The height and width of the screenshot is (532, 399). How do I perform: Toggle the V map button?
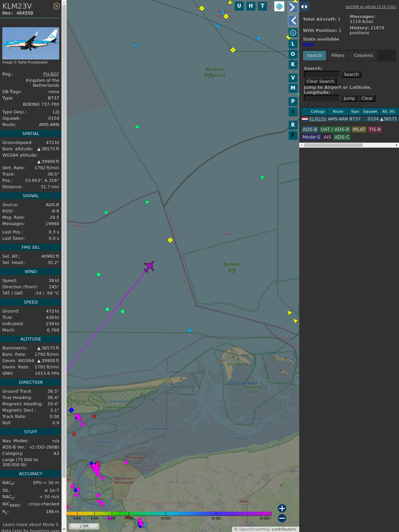pos(293,78)
